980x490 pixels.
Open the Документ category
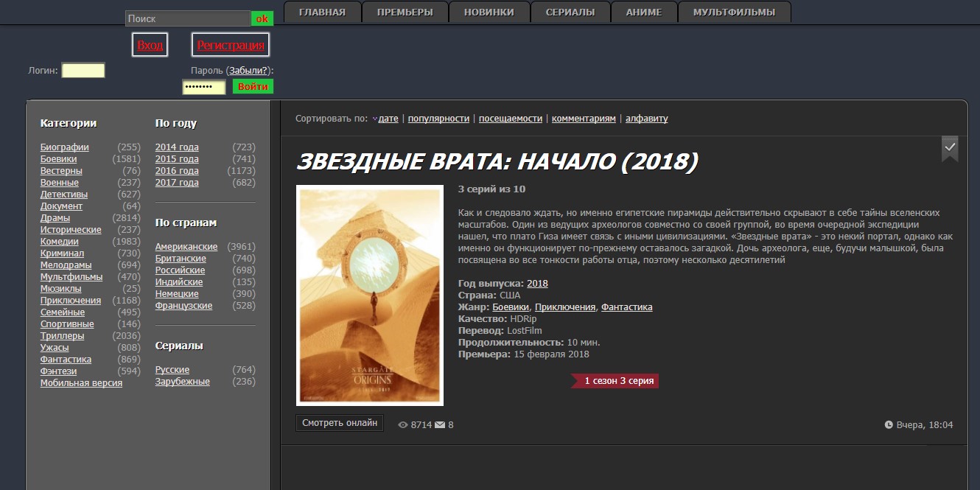point(61,206)
